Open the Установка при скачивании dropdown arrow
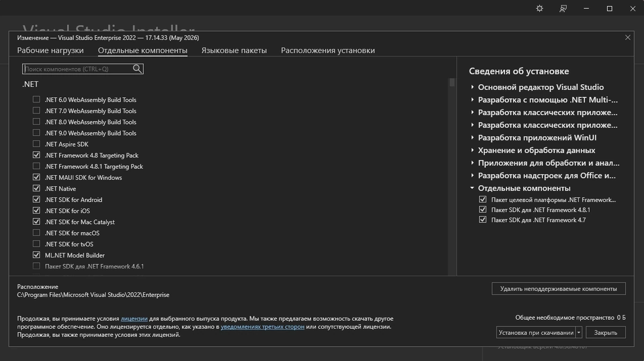This screenshot has height=361, width=644. 579,333
